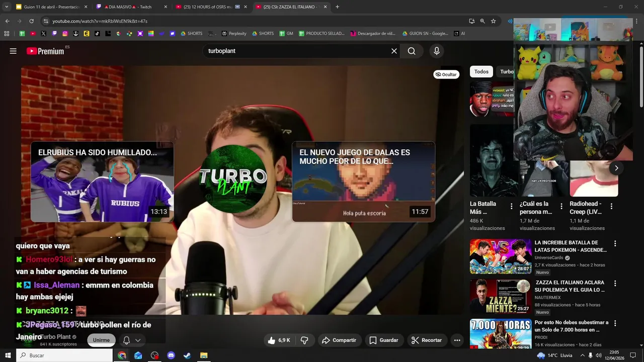Open options for Por esto No debes subestimar video
The width and height of the screenshot is (644, 362).
[615, 323]
